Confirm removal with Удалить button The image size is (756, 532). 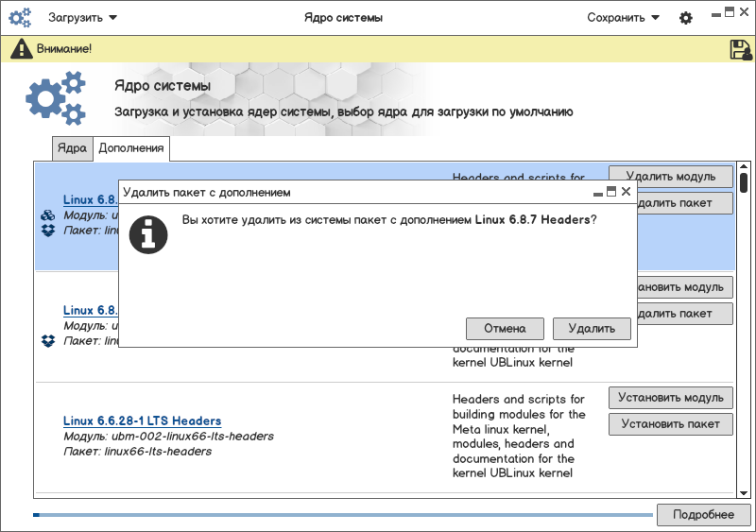click(592, 329)
